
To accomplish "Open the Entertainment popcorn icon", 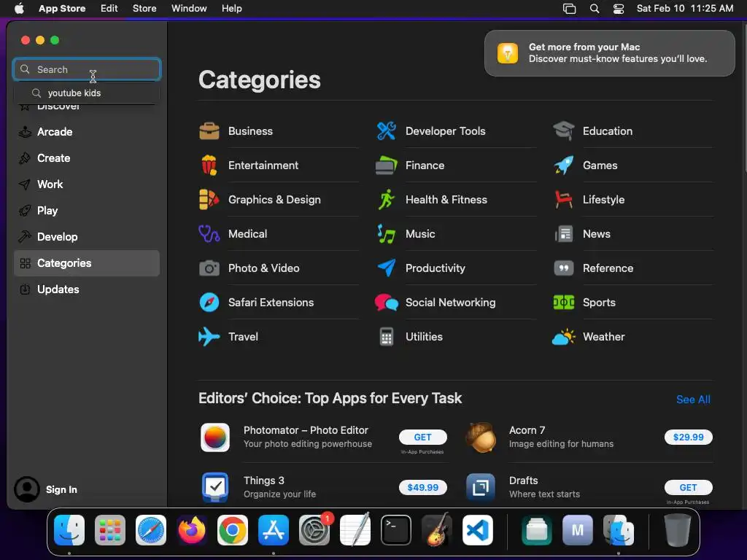I will (x=209, y=166).
